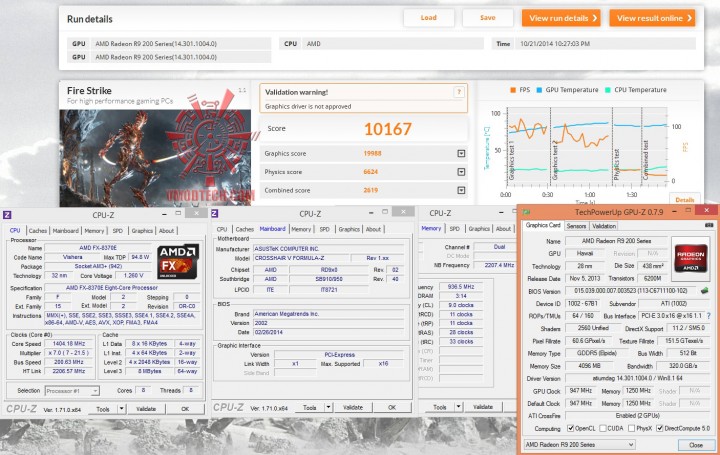Toggle the PhysX checkbox in GPU-Z
This screenshot has width=720, height=455.
coord(631,428)
